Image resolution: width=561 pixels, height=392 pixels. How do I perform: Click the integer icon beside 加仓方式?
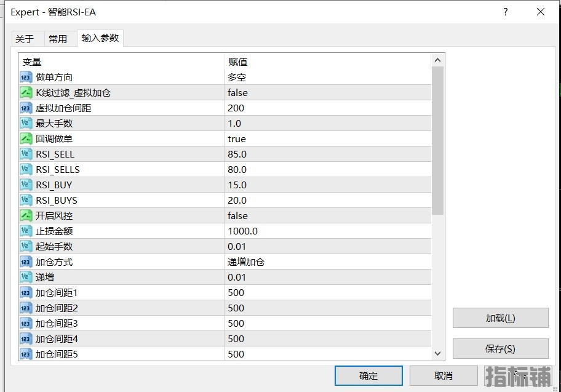26,262
